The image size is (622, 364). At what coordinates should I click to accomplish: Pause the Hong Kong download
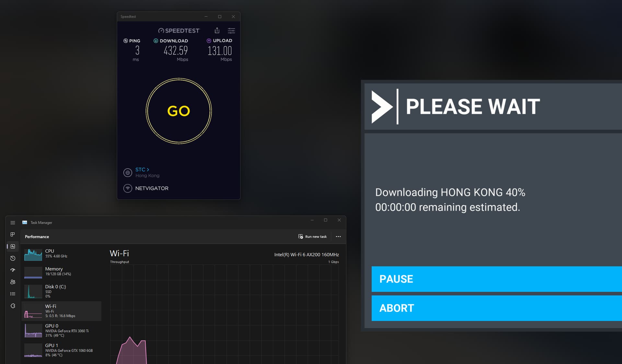(497, 279)
